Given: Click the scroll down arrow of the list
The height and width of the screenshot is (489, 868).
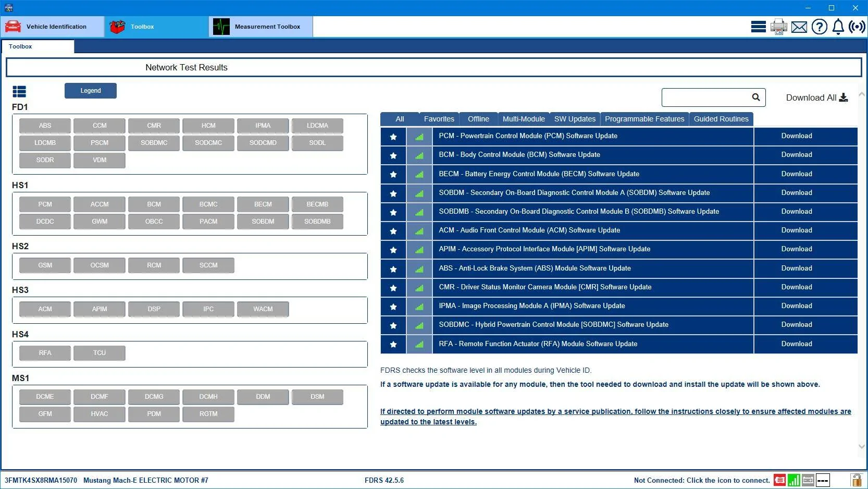Looking at the screenshot, I should pos(862,446).
